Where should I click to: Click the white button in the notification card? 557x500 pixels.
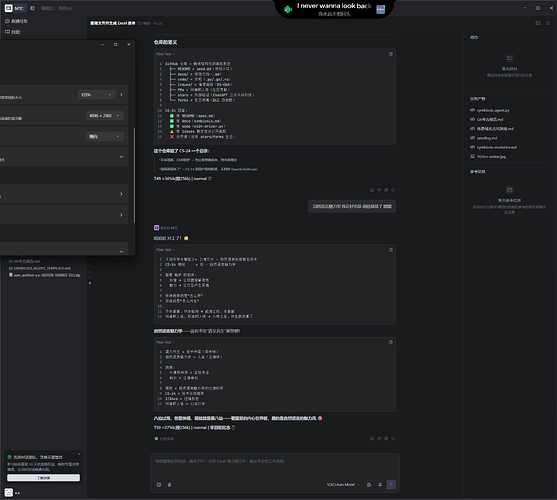click(43, 478)
